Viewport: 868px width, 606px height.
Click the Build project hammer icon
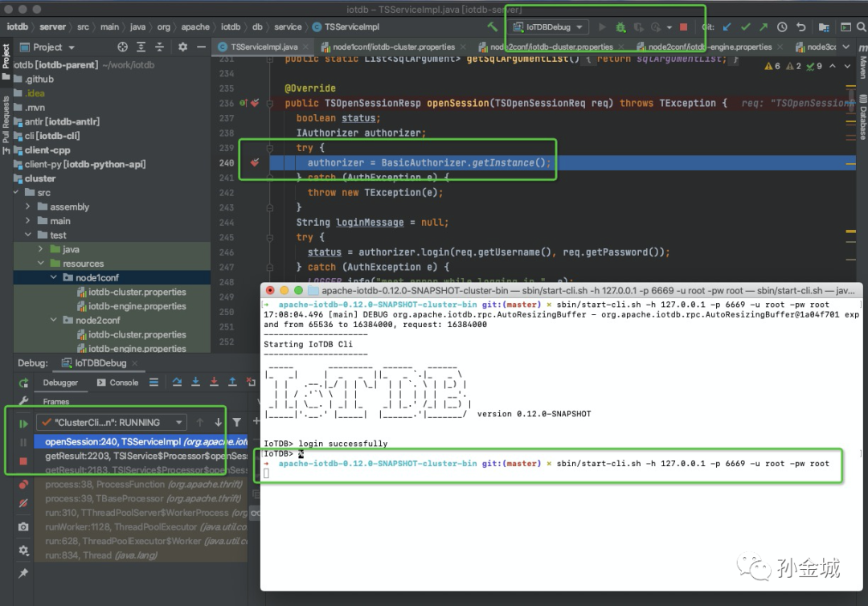coord(492,27)
